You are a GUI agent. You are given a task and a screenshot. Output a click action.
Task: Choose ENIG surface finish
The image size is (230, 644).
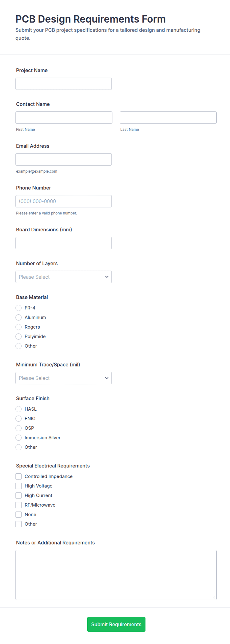(19, 419)
